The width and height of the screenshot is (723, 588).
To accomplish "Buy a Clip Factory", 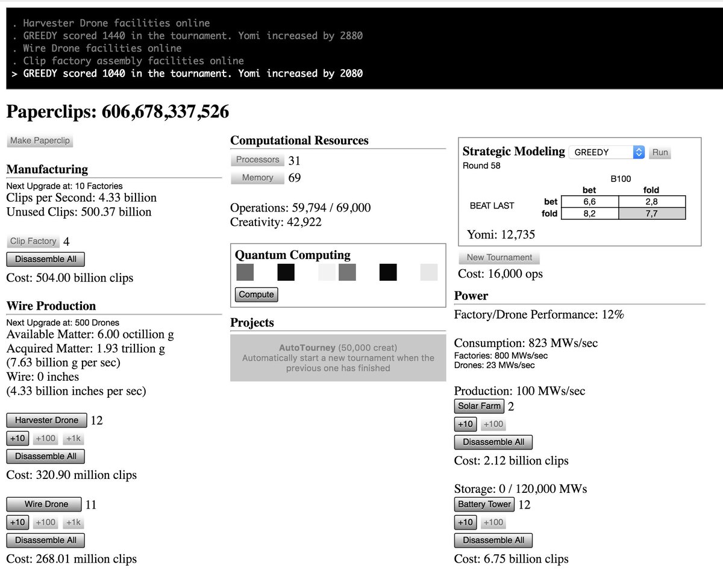I will 33,242.
